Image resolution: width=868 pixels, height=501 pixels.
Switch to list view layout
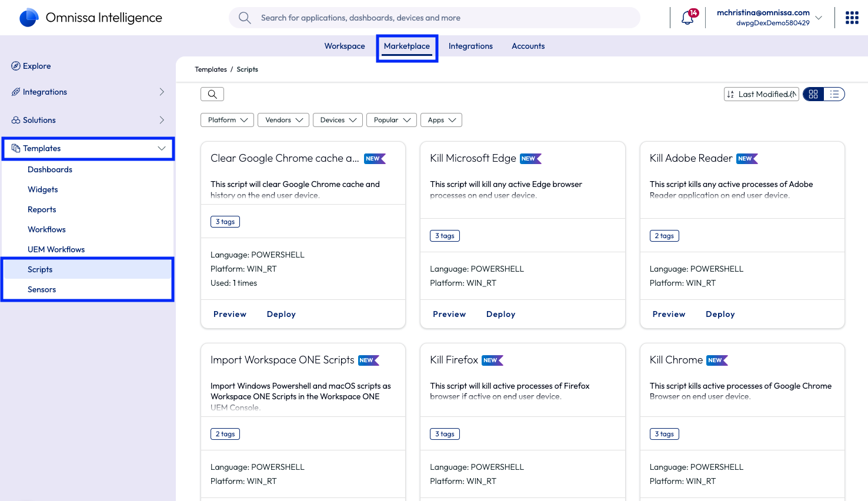click(x=834, y=94)
